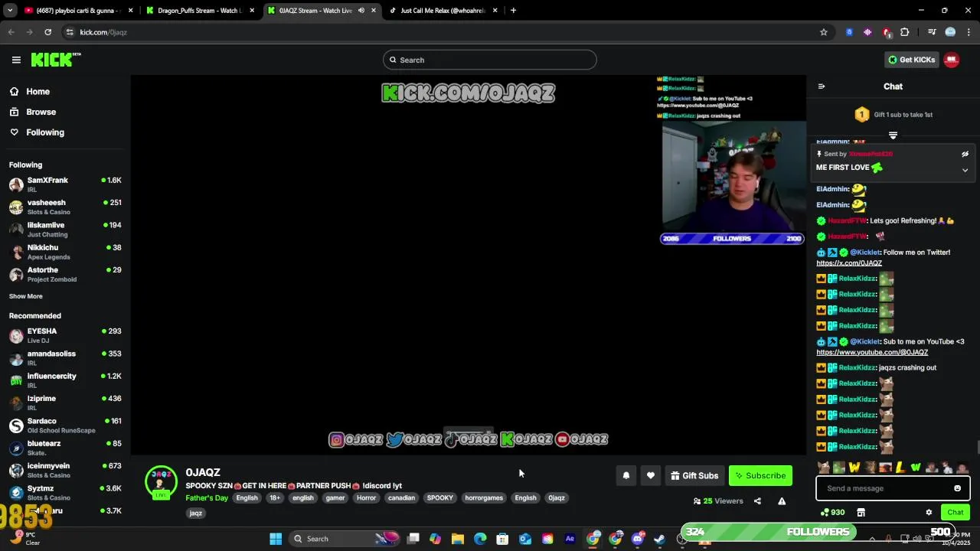Send message with the green Chat button
Viewport: 980px width, 551px height.
(x=955, y=513)
